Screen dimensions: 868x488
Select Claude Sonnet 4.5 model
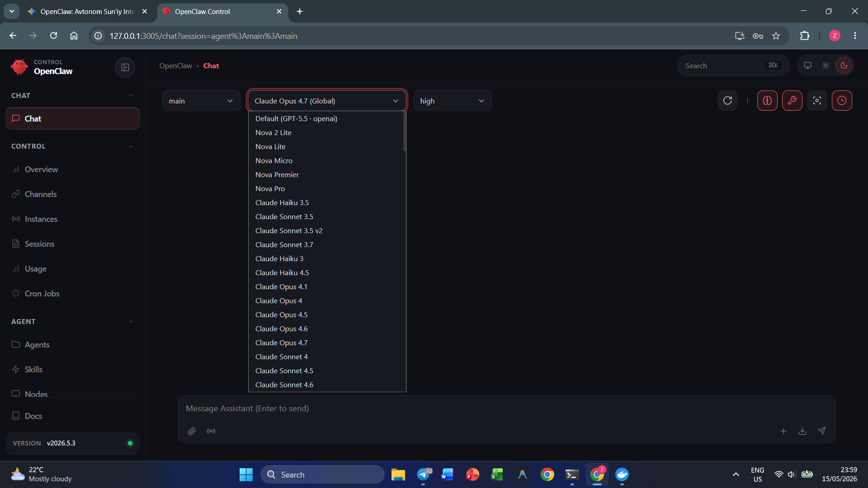click(x=325, y=371)
